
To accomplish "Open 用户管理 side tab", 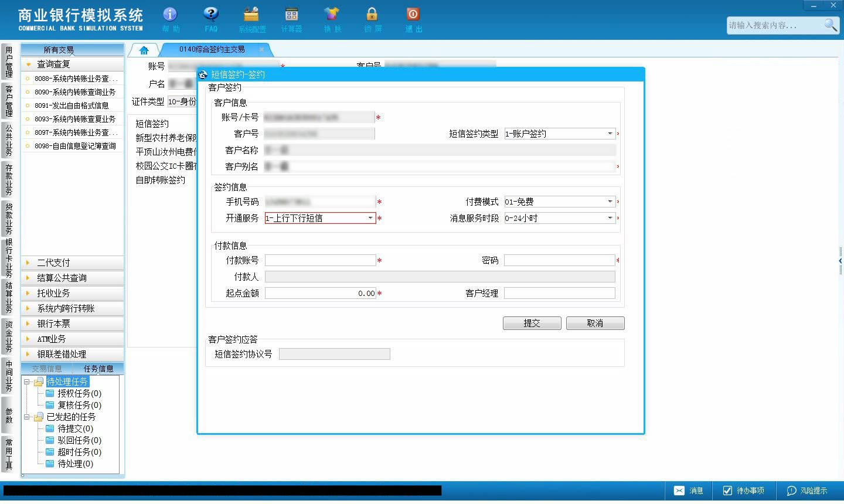I will pyautogui.click(x=9, y=62).
